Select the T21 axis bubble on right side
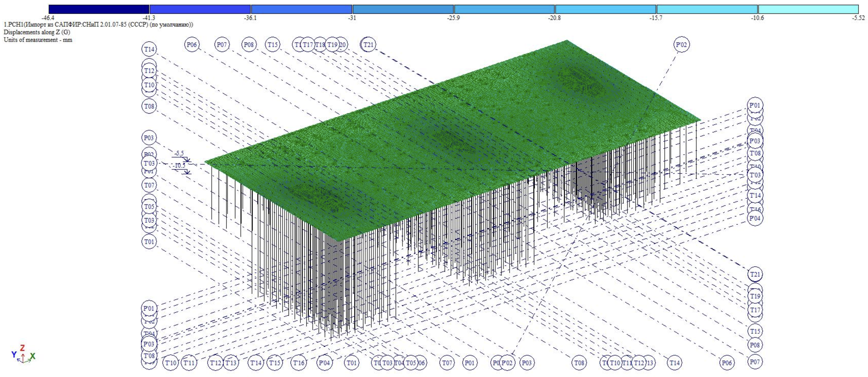The image size is (868, 377). (x=755, y=274)
